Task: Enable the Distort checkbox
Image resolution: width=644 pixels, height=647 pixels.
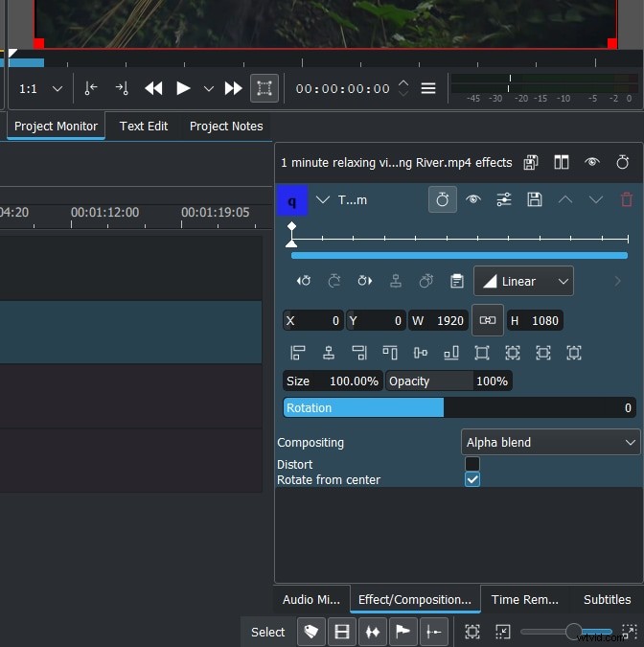Action: tap(472, 464)
